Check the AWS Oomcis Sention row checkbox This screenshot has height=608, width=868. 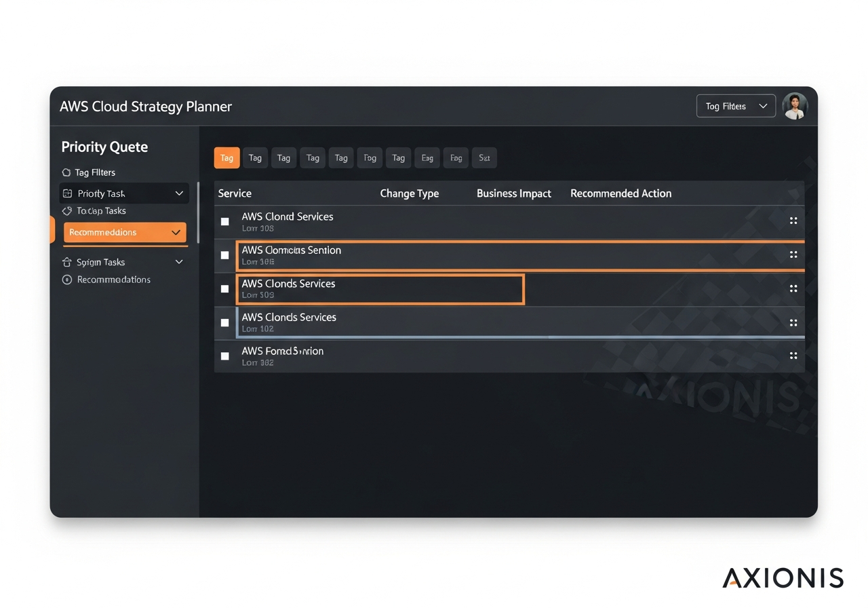224,255
